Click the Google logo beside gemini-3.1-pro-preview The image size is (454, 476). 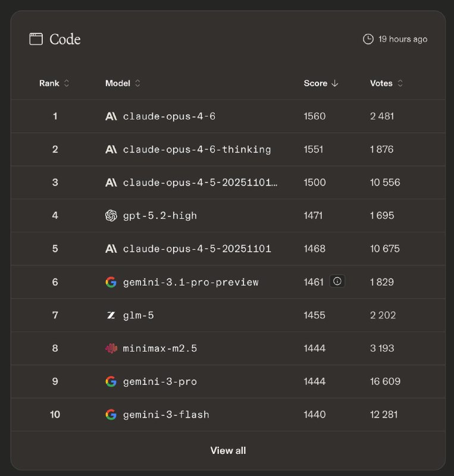pos(111,282)
